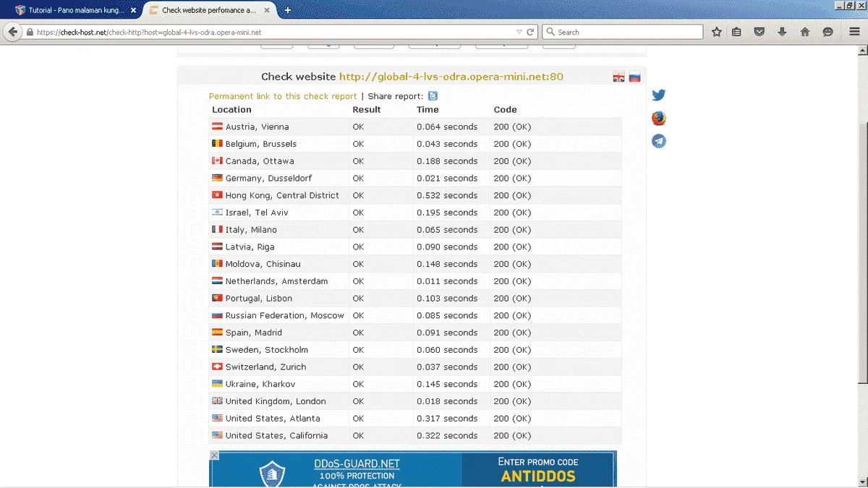Click the Germany, Dusseldorf location
This screenshot has height=488, width=868.
coord(270,178)
